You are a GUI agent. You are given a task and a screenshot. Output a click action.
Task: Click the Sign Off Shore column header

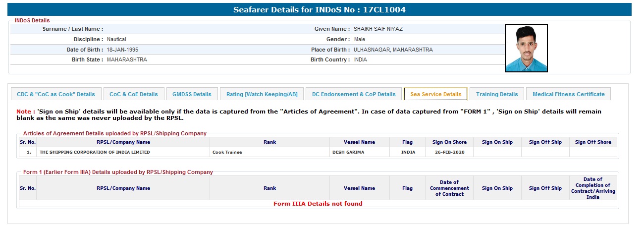click(x=593, y=142)
